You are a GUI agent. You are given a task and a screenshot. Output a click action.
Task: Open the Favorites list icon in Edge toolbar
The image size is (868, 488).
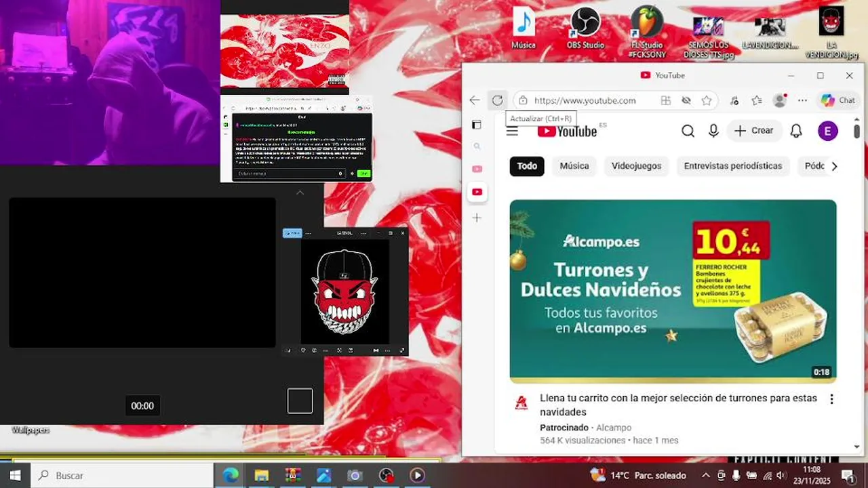(757, 100)
